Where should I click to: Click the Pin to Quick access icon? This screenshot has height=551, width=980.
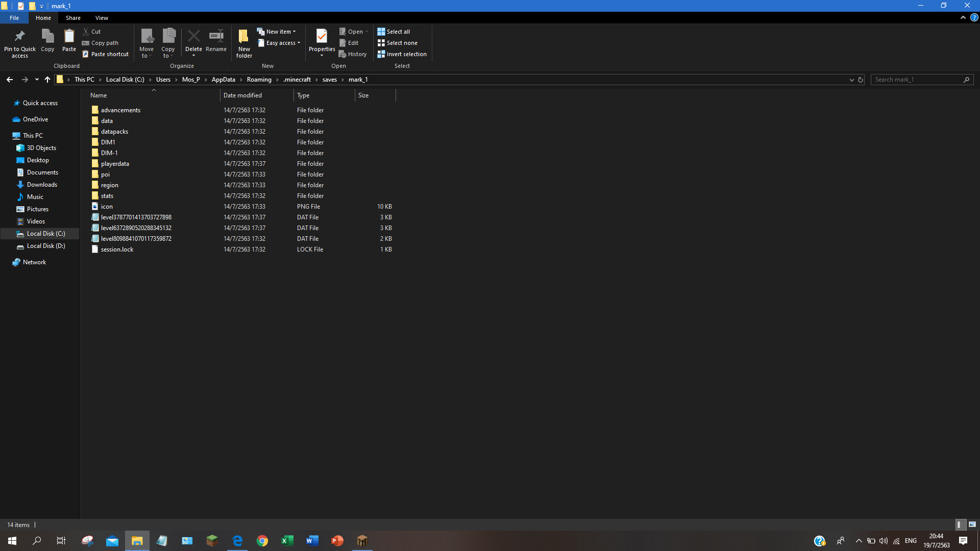[x=19, y=37]
